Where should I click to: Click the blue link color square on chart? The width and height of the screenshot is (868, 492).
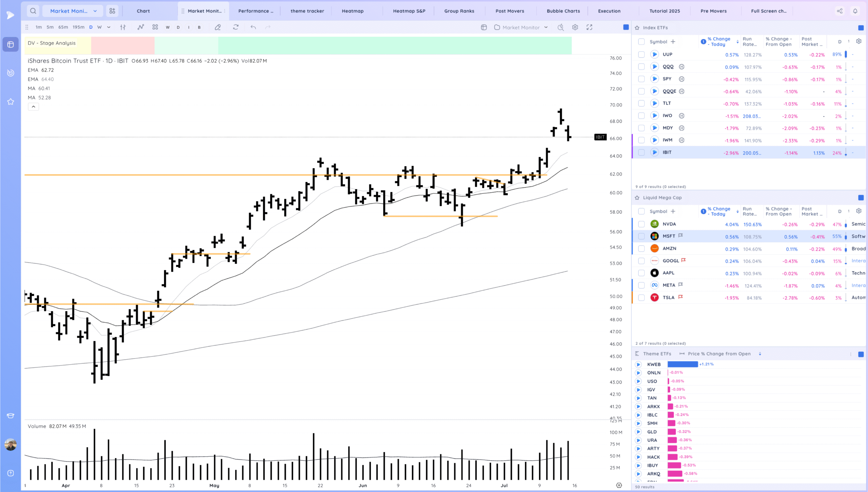coord(626,27)
